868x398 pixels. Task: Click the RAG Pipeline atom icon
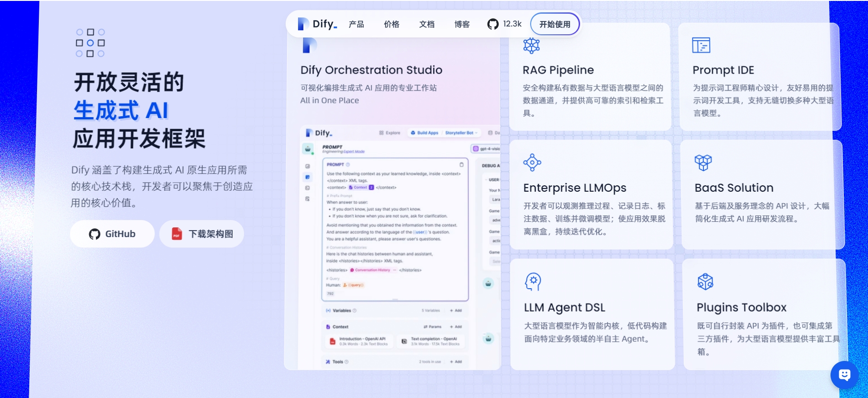coord(532,45)
